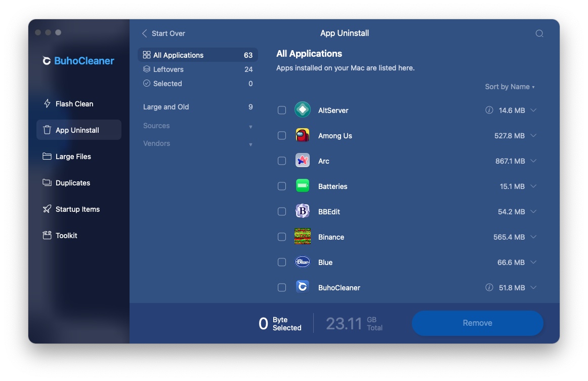
Task: Open Startup Items section
Action: tap(79, 209)
